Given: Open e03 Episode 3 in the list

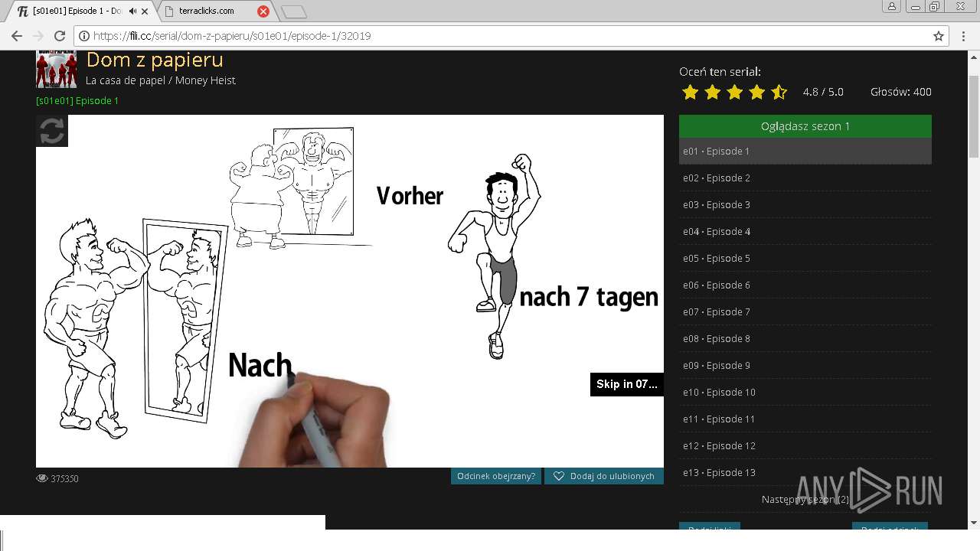Looking at the screenshot, I should [805, 204].
